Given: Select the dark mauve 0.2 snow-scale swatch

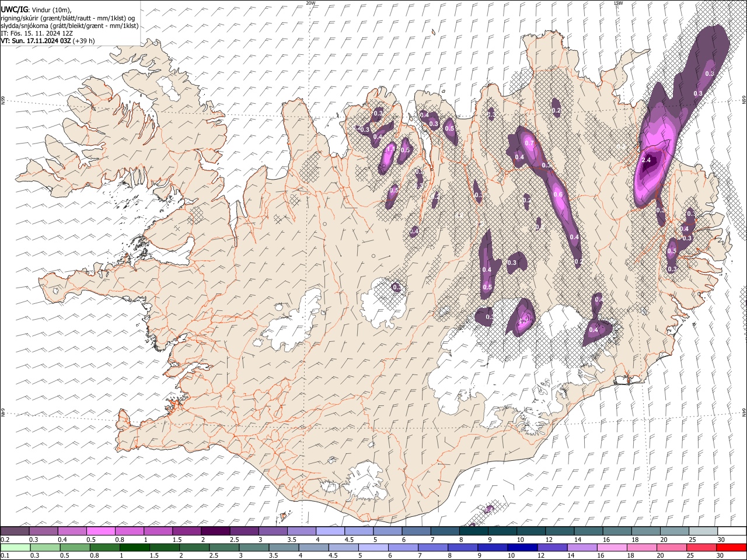Looking at the screenshot, I should (x=15, y=531).
